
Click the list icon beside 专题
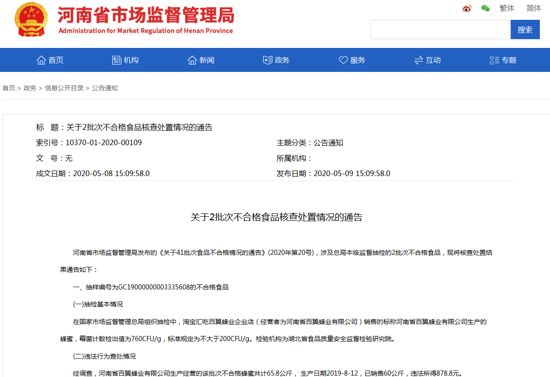[x=494, y=60]
